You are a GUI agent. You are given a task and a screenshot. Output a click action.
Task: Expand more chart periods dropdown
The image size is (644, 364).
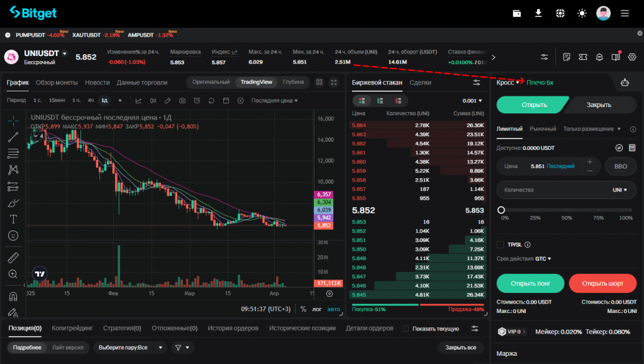(120, 101)
